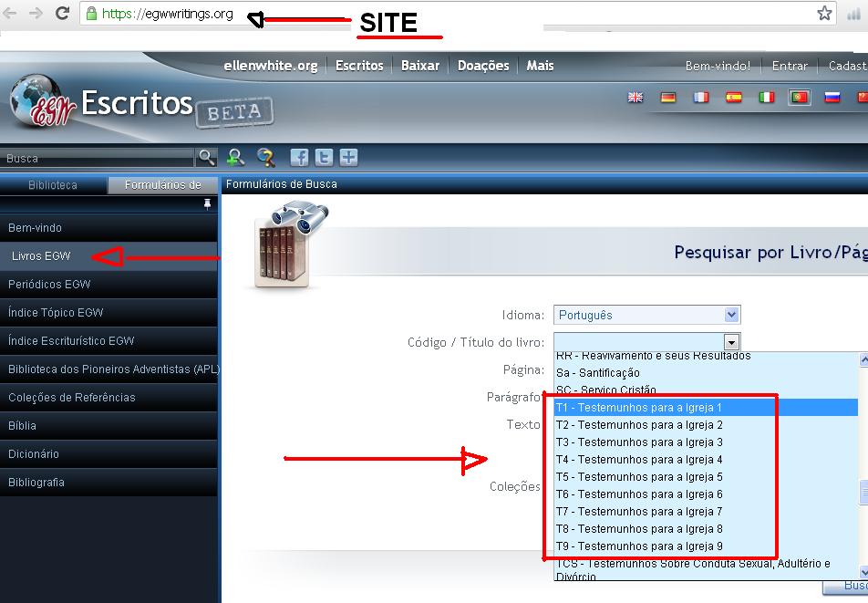Viewport: 868px width, 603px height.
Task: Share the page via Facebook icon
Action: tap(299, 157)
